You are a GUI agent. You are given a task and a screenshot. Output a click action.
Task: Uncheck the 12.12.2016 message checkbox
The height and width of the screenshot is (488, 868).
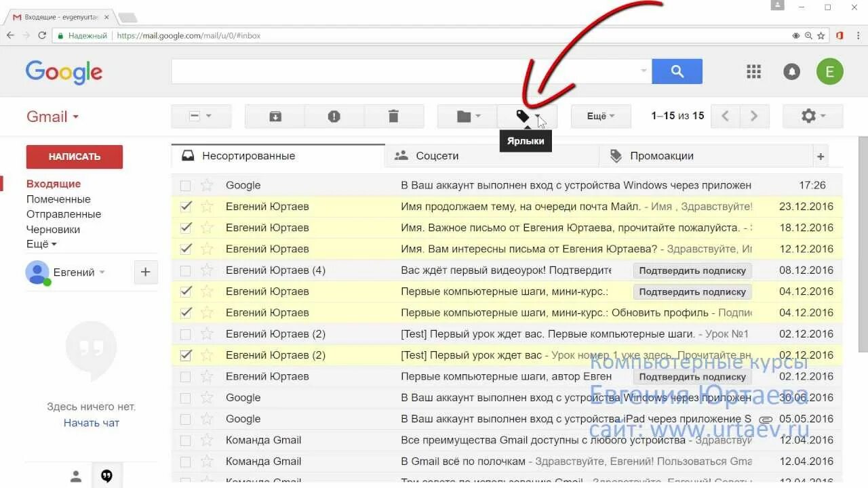(x=186, y=249)
